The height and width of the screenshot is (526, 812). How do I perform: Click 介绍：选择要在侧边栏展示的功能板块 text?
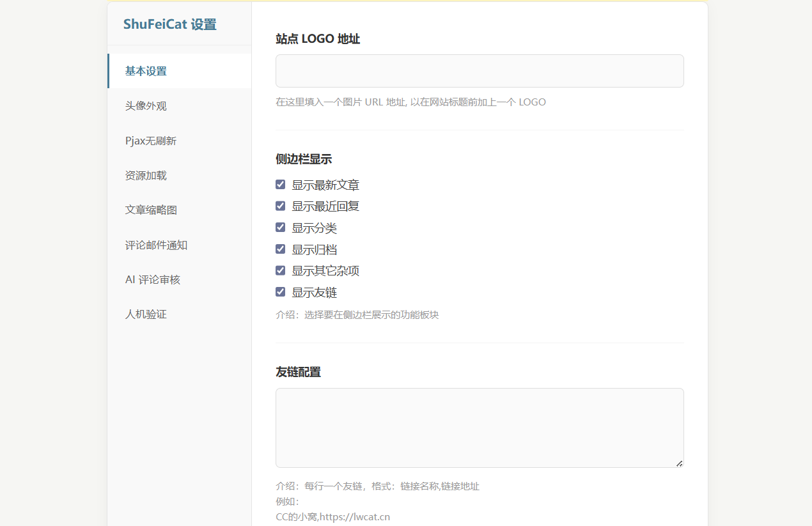[x=357, y=314]
